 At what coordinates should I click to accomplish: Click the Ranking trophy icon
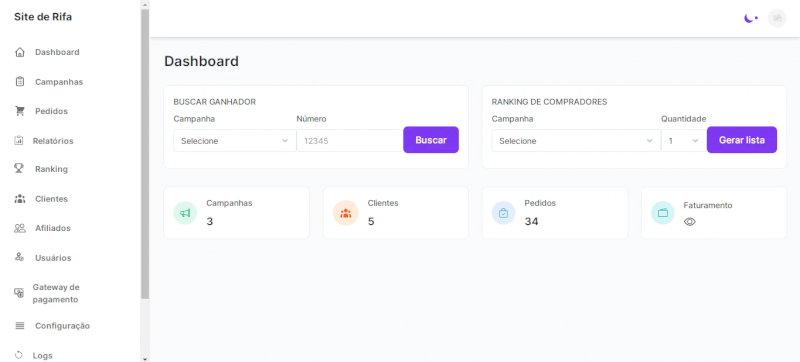[x=19, y=169]
